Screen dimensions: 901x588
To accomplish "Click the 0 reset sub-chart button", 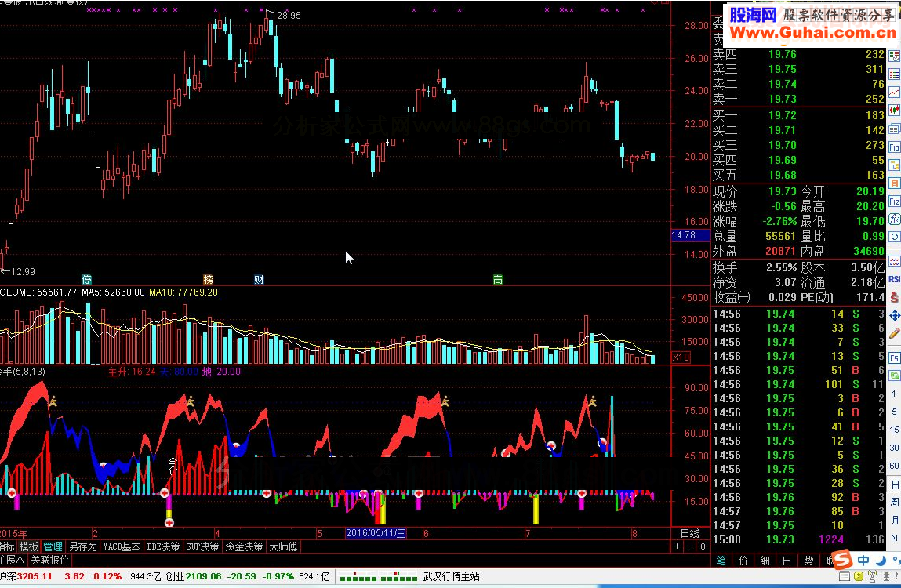I will pyautogui.click(x=702, y=546).
